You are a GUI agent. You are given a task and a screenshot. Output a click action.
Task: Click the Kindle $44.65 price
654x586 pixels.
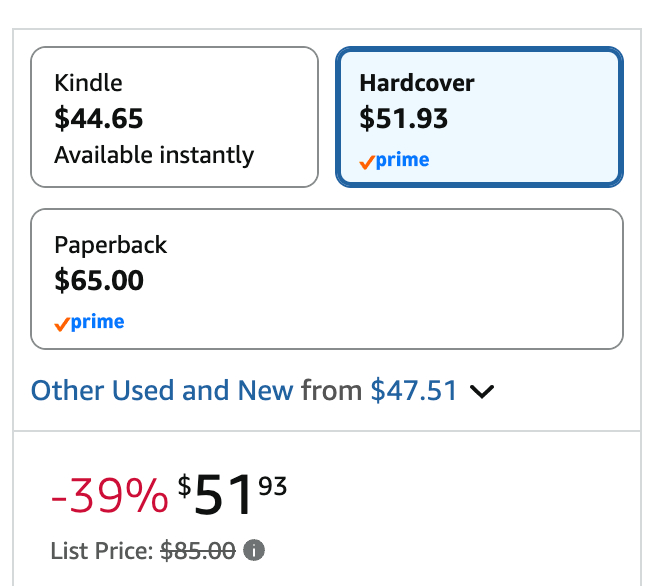[99, 119]
